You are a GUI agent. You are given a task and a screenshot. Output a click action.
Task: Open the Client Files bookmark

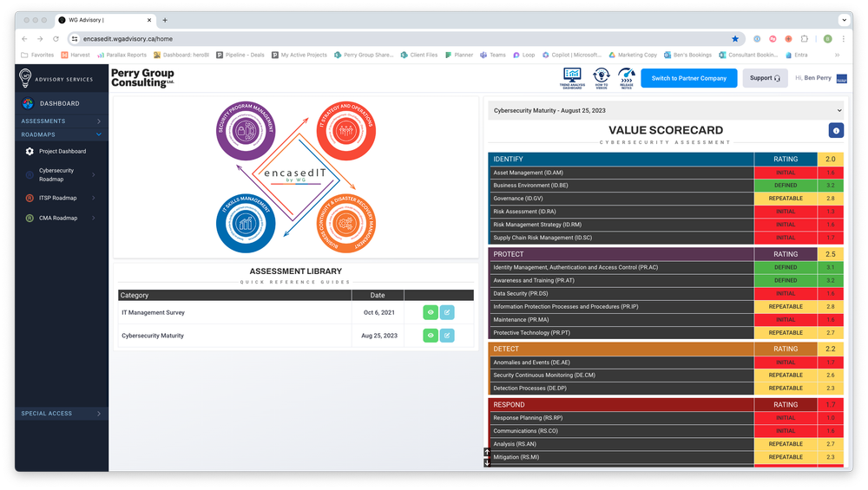pos(419,56)
